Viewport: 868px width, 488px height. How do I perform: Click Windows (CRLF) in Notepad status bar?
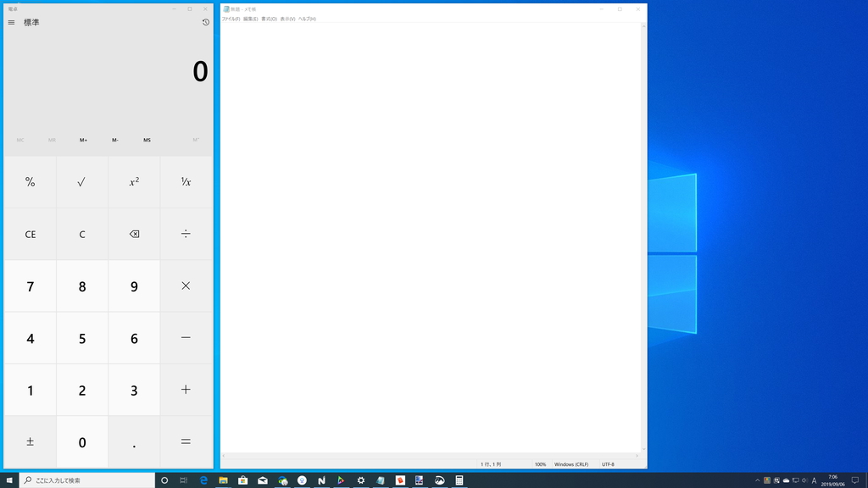click(x=571, y=464)
